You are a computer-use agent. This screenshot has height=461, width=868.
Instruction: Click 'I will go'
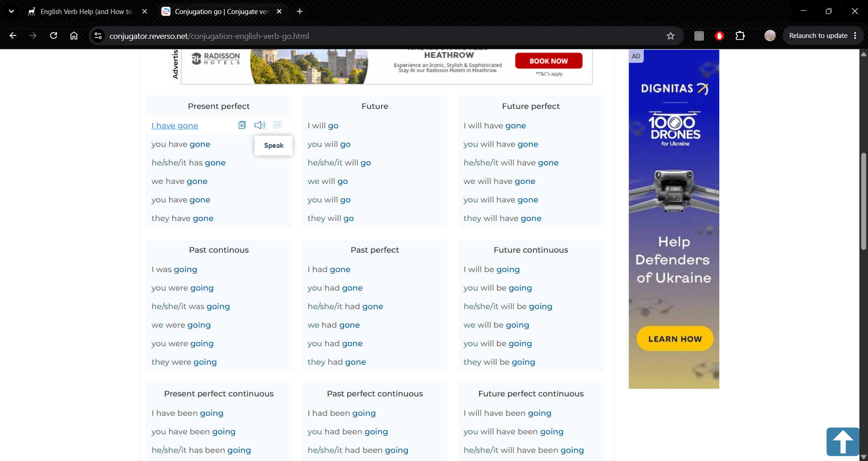pyautogui.click(x=323, y=126)
